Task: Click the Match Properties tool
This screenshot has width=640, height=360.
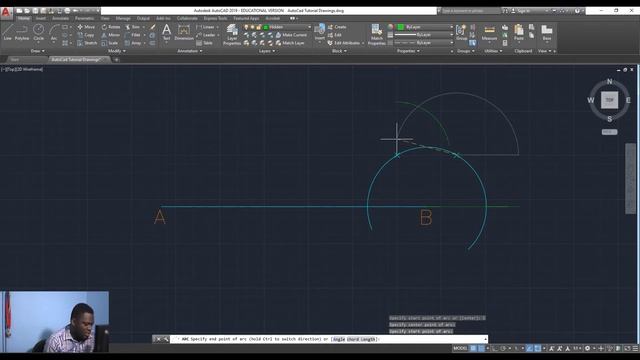Action: coord(376,34)
